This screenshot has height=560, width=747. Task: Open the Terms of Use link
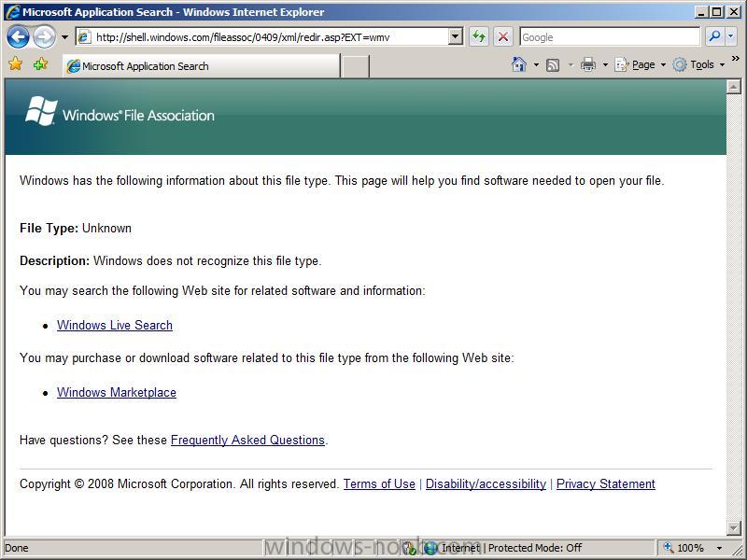tap(379, 483)
